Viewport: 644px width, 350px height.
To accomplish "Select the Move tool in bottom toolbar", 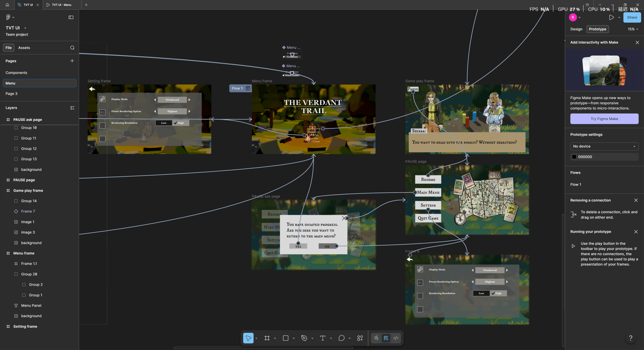I will 248,338.
